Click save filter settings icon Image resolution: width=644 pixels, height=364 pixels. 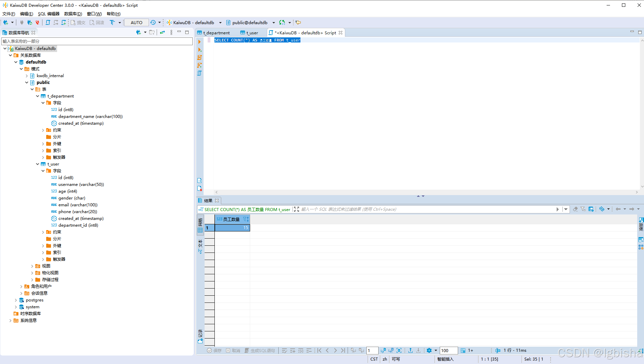(591, 209)
